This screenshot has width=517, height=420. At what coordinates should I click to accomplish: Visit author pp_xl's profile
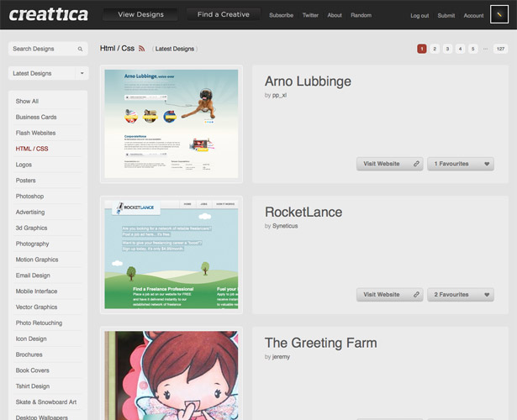tap(281, 95)
